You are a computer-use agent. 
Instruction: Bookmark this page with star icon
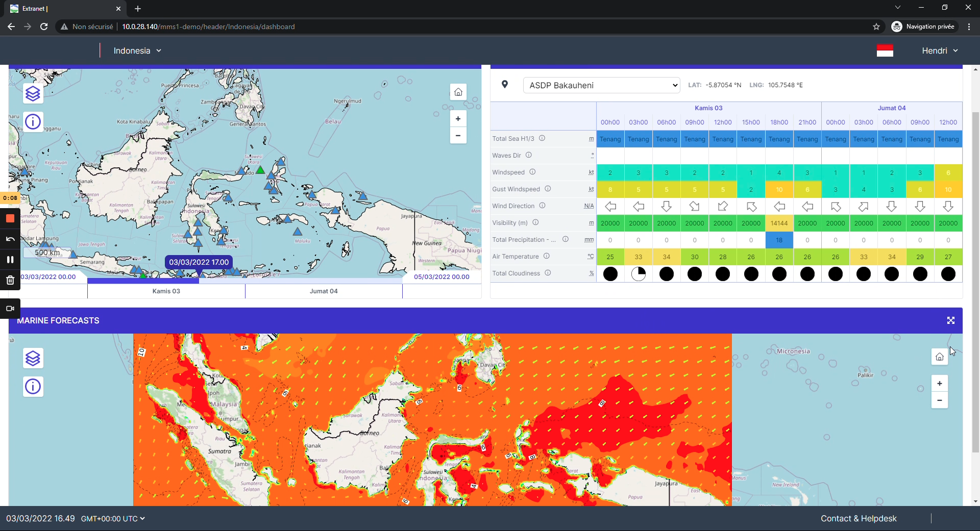click(876, 27)
